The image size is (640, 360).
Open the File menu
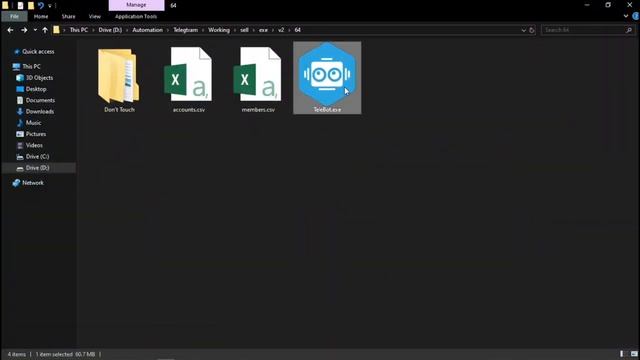tap(14, 16)
